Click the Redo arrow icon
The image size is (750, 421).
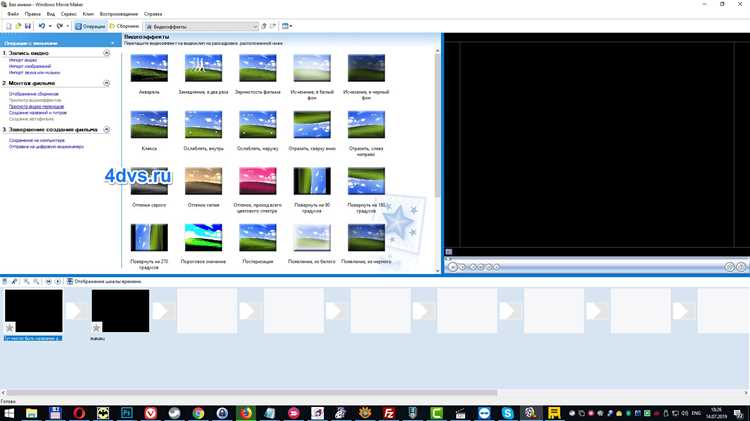[x=59, y=26]
